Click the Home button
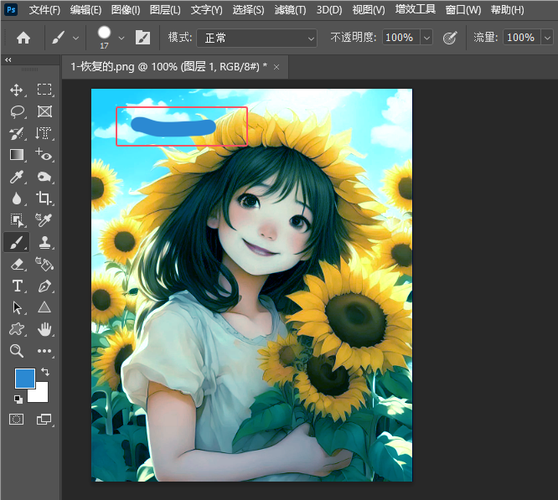The width and height of the screenshot is (558, 500). click(x=23, y=38)
